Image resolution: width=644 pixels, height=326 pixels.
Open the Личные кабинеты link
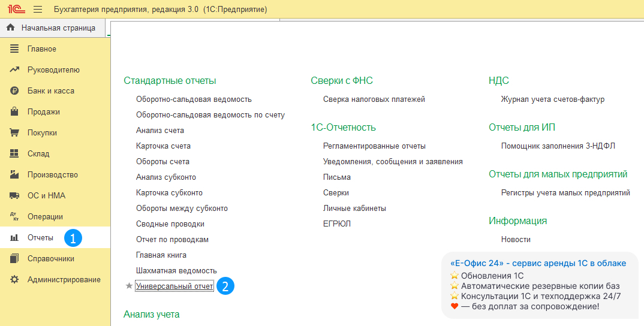pyautogui.click(x=354, y=209)
